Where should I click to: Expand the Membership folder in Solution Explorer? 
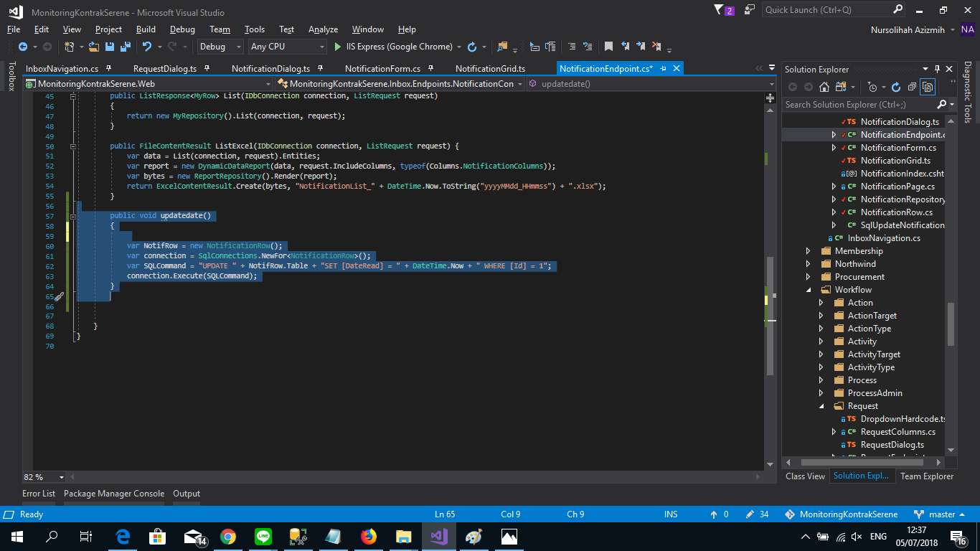pos(809,251)
